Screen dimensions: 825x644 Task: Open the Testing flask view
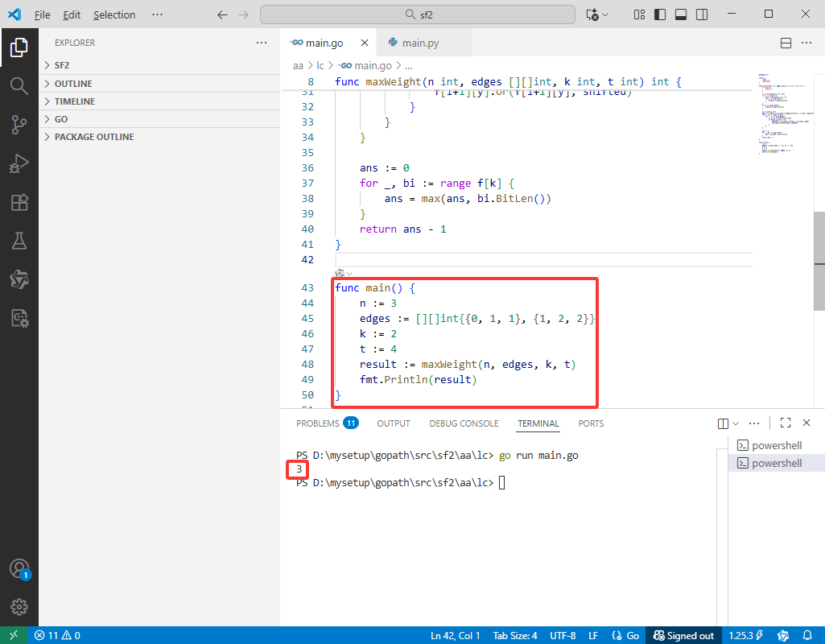(19, 241)
